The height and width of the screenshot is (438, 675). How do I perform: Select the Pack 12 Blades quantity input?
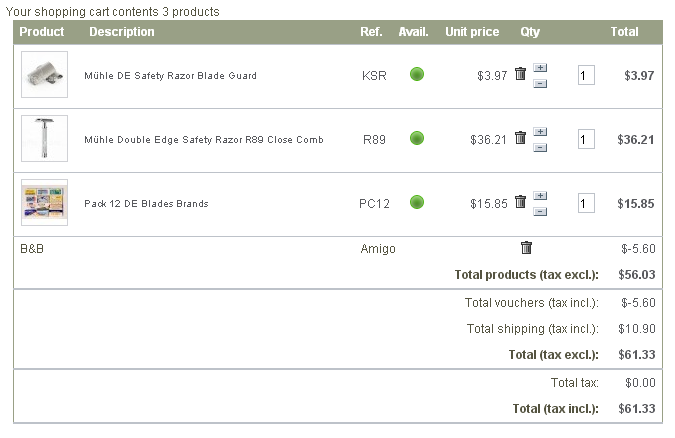pyautogui.click(x=586, y=203)
